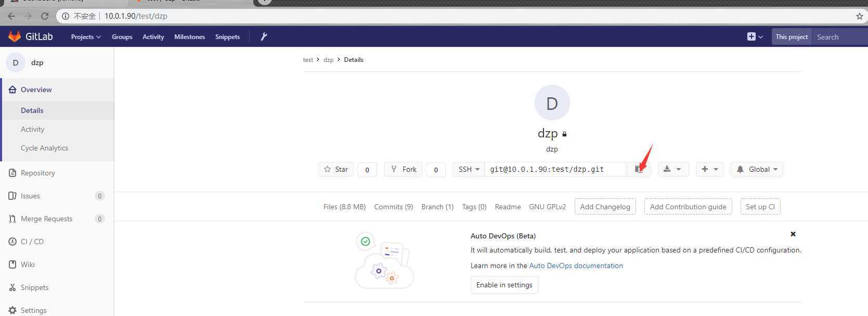The height and width of the screenshot is (316, 868).
Task: Click the D project avatar in sidebar
Action: coord(16,62)
